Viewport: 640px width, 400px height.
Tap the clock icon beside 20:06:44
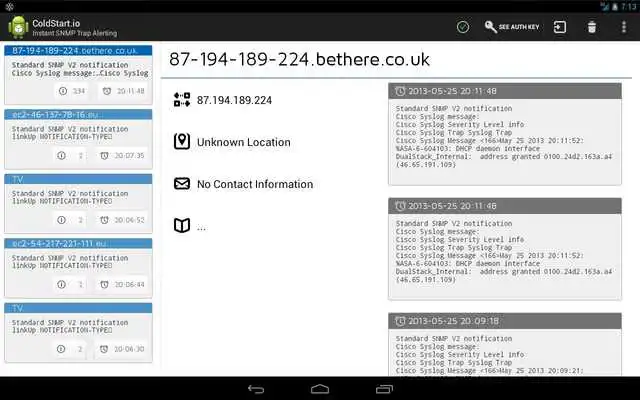(104, 284)
